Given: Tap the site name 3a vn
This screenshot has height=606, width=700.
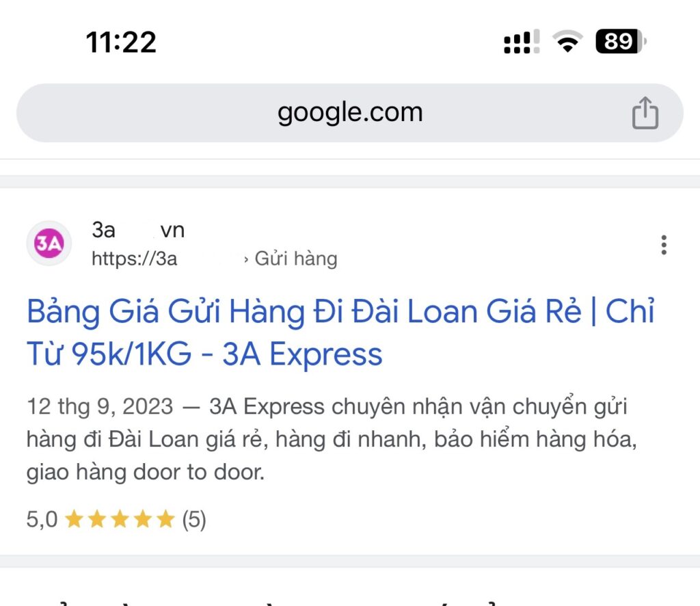Looking at the screenshot, I should [x=138, y=230].
